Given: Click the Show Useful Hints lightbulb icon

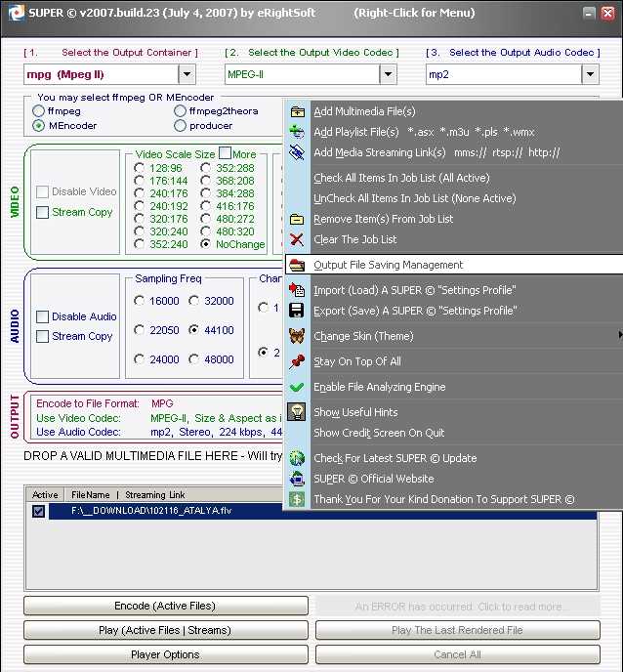Looking at the screenshot, I should [298, 412].
